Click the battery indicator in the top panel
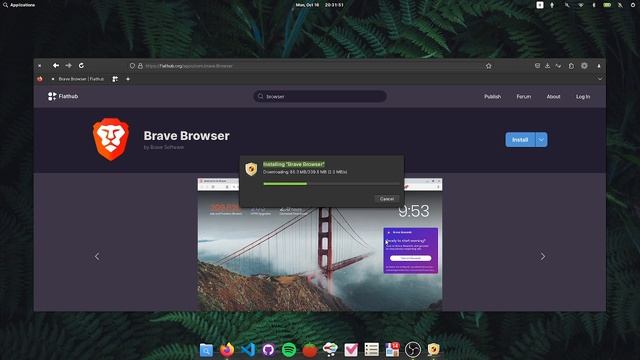 (x=607, y=5)
